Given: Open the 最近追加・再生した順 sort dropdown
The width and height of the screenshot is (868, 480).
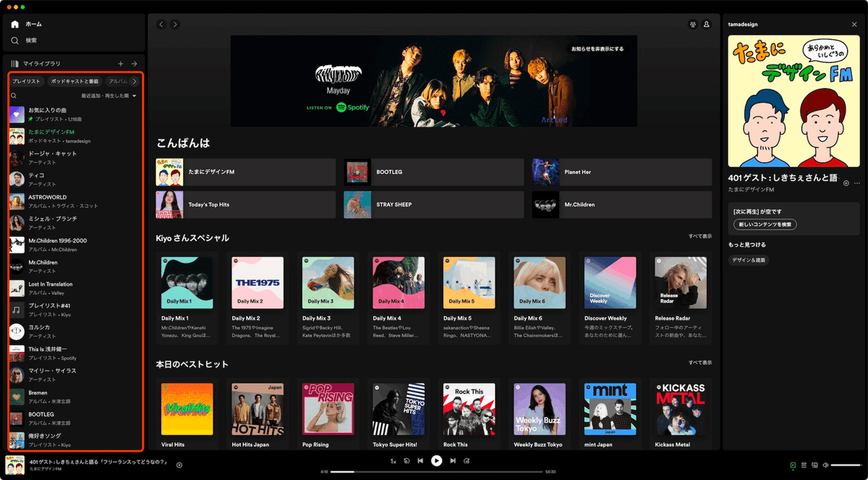Looking at the screenshot, I should [109, 96].
